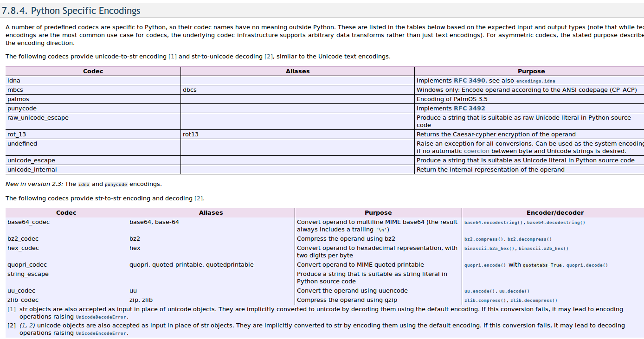644x339 pixels.
Task: Open the uu.encode() link
Action: (480, 291)
